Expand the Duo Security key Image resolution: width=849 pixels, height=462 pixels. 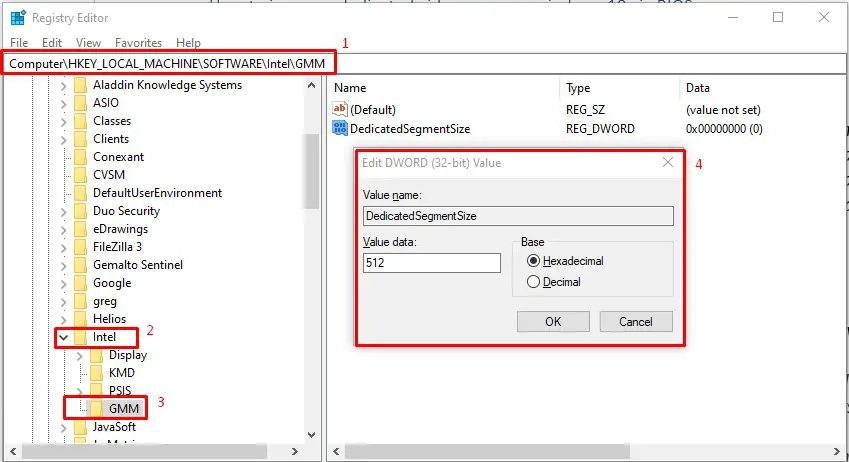pyautogui.click(x=63, y=211)
